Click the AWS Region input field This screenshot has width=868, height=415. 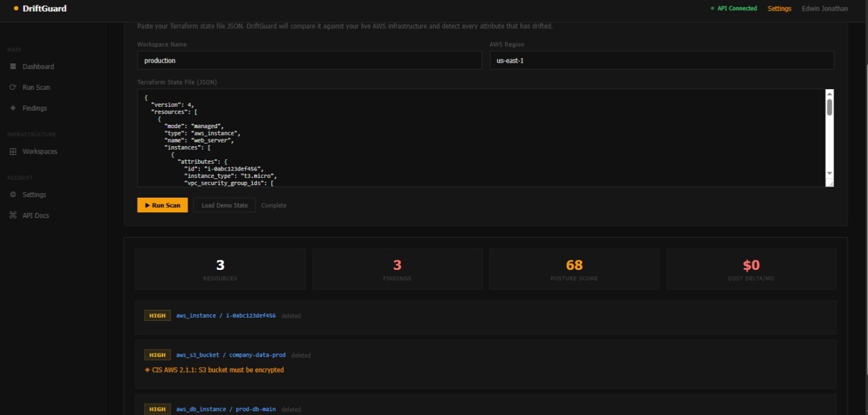point(662,60)
